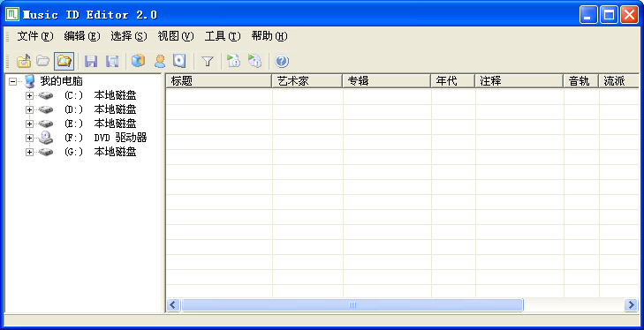The height and width of the screenshot is (330, 644).
Task: Sort by the 年代 column header
Action: click(x=453, y=81)
